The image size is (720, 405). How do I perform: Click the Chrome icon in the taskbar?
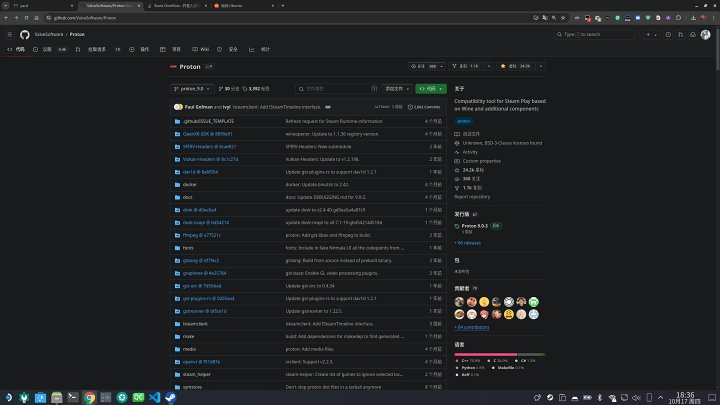pos(90,396)
